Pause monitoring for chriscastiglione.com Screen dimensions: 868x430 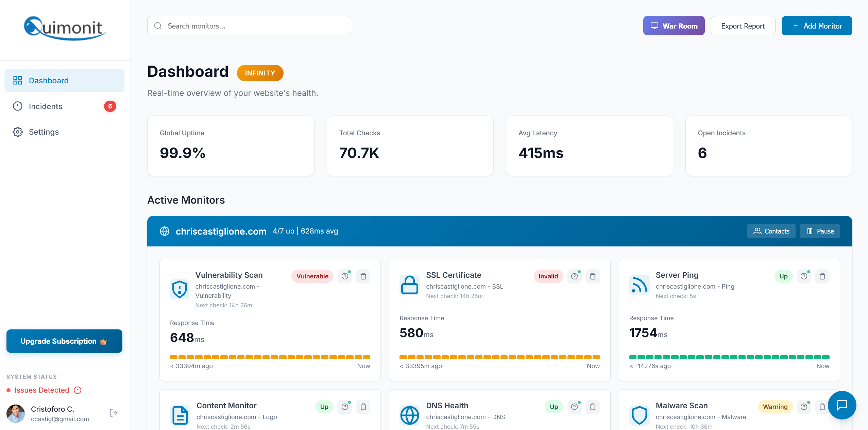tap(820, 231)
